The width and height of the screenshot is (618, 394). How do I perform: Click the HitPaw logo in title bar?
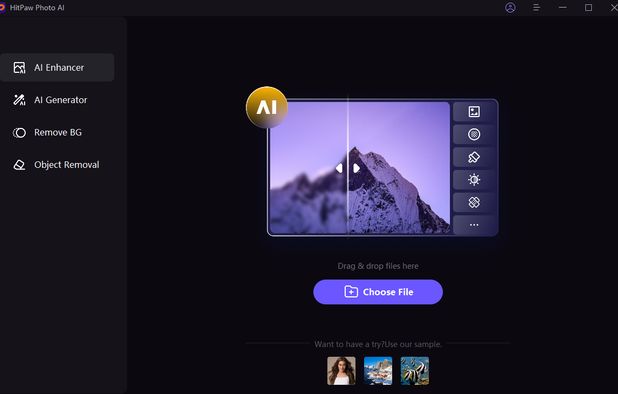[2, 7]
